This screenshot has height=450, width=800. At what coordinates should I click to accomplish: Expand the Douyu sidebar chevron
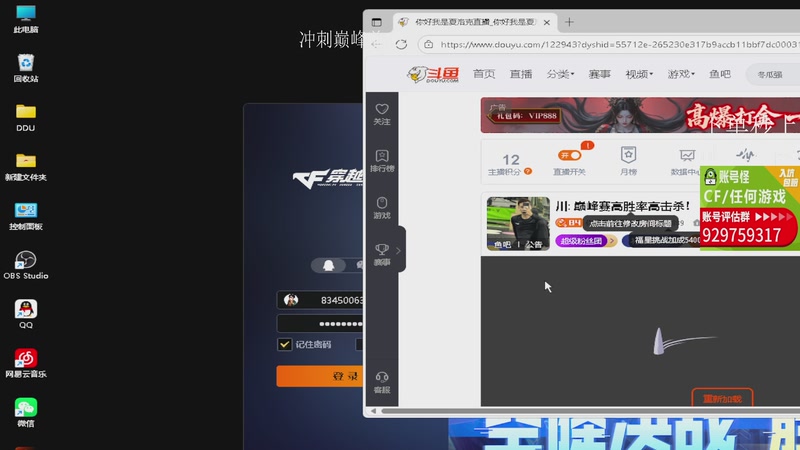pyautogui.click(x=398, y=251)
